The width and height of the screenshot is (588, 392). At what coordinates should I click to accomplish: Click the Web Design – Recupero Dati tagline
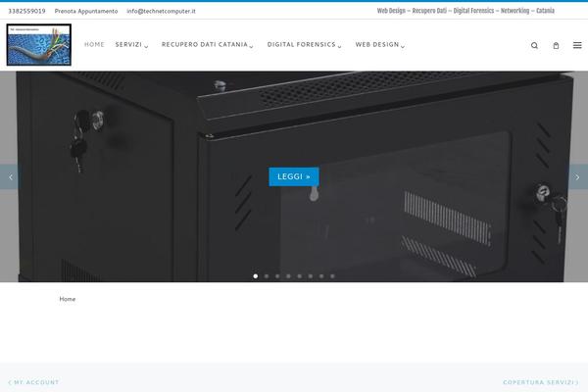coord(465,11)
